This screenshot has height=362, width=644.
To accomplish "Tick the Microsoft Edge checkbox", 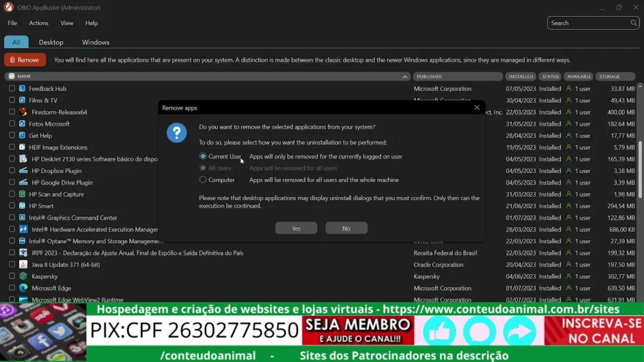I will tap(12, 288).
